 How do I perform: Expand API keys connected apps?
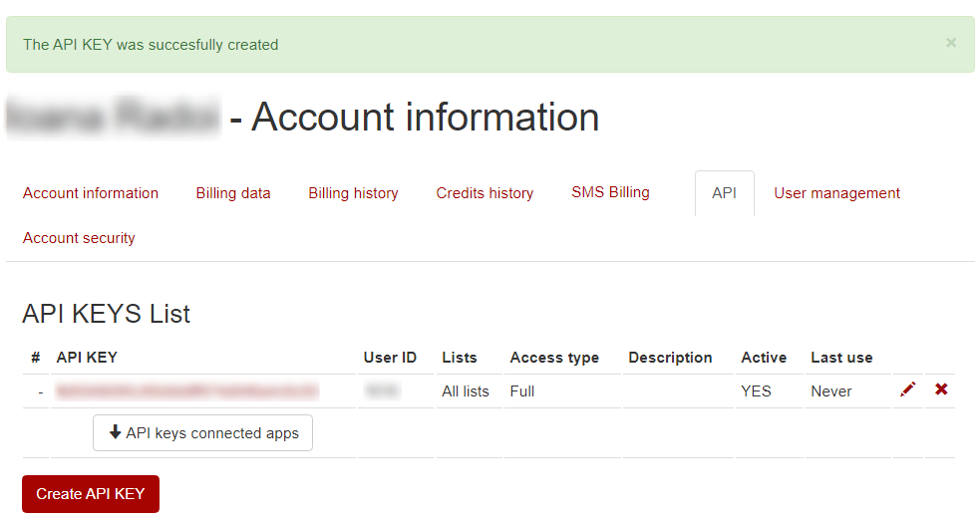[202, 432]
